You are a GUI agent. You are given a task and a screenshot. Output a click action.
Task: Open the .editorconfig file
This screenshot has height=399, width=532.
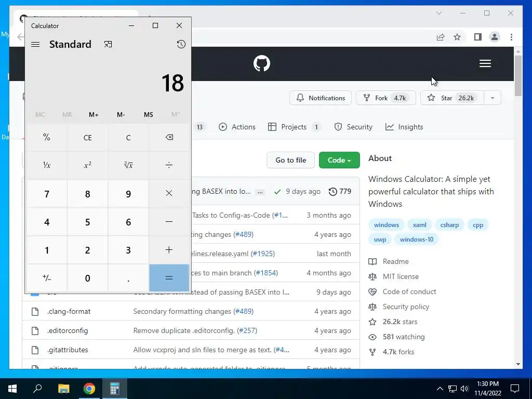68,330
